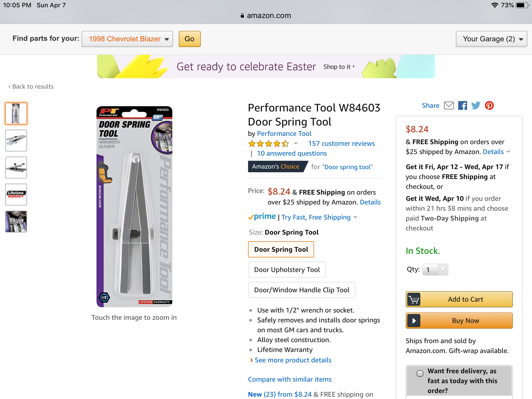Share product on Pinterest

[x=489, y=106]
